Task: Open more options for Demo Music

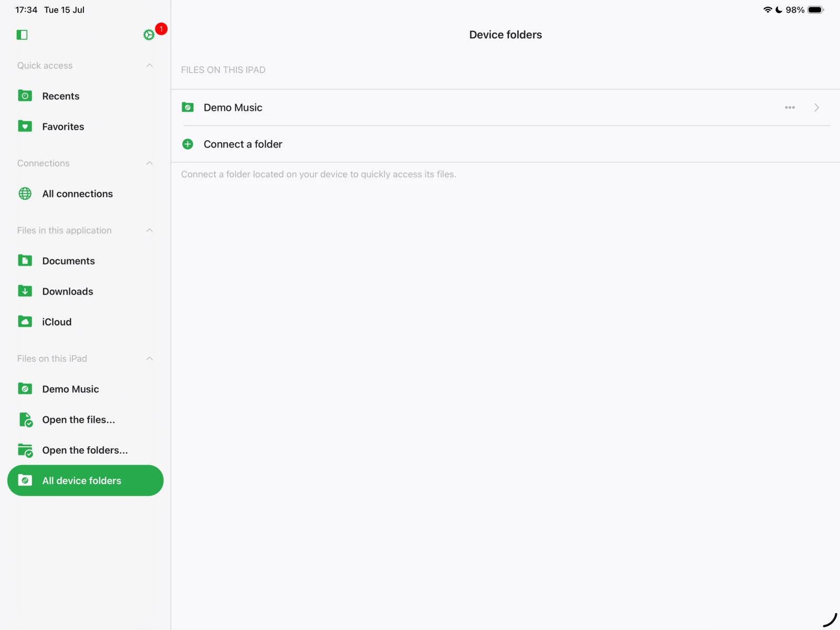Action: coord(790,108)
